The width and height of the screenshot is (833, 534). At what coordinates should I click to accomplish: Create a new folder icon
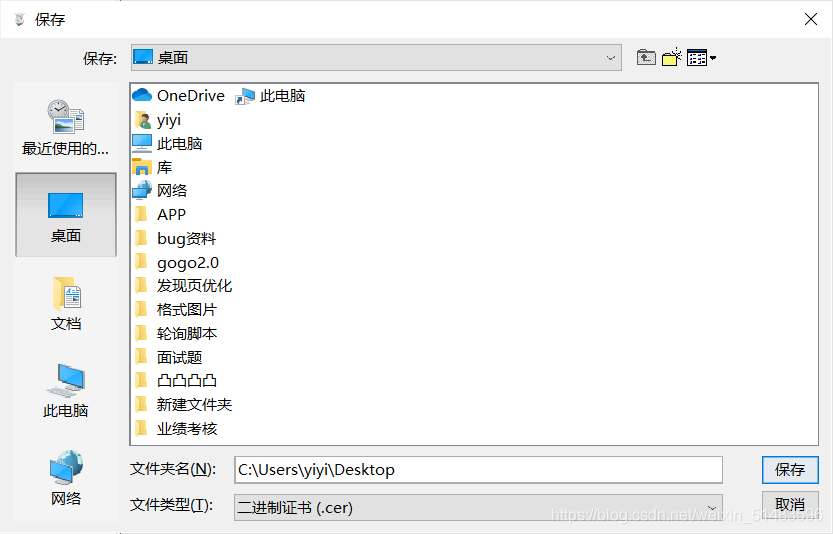[x=672, y=57]
